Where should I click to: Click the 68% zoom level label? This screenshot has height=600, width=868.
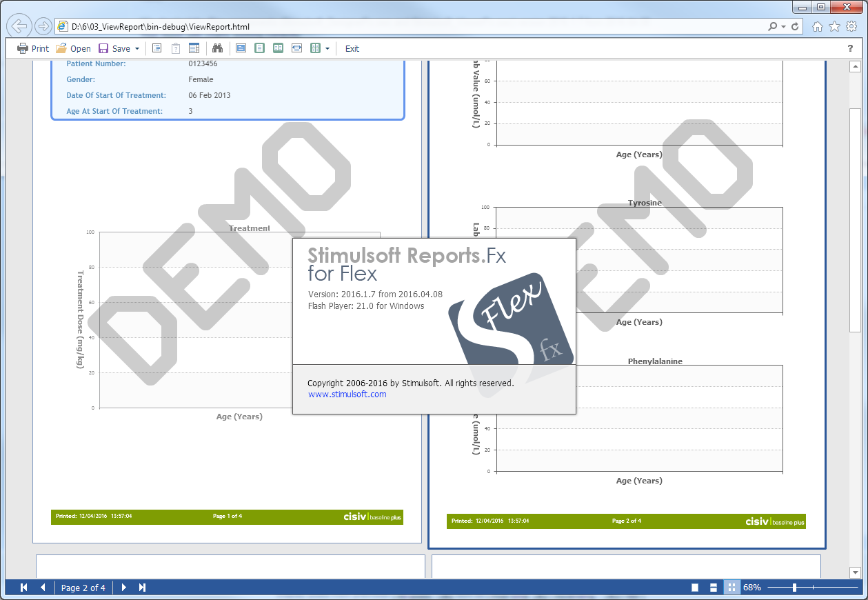tap(752, 588)
